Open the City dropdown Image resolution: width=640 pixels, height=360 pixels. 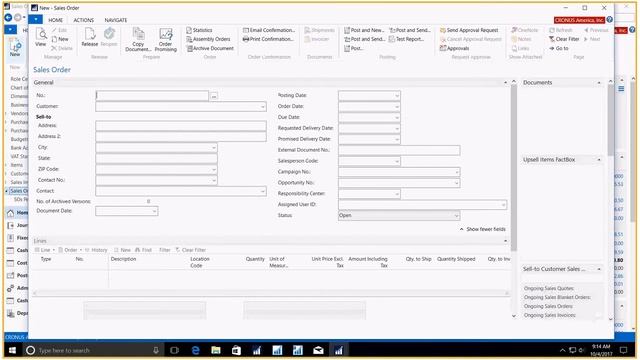213,147
